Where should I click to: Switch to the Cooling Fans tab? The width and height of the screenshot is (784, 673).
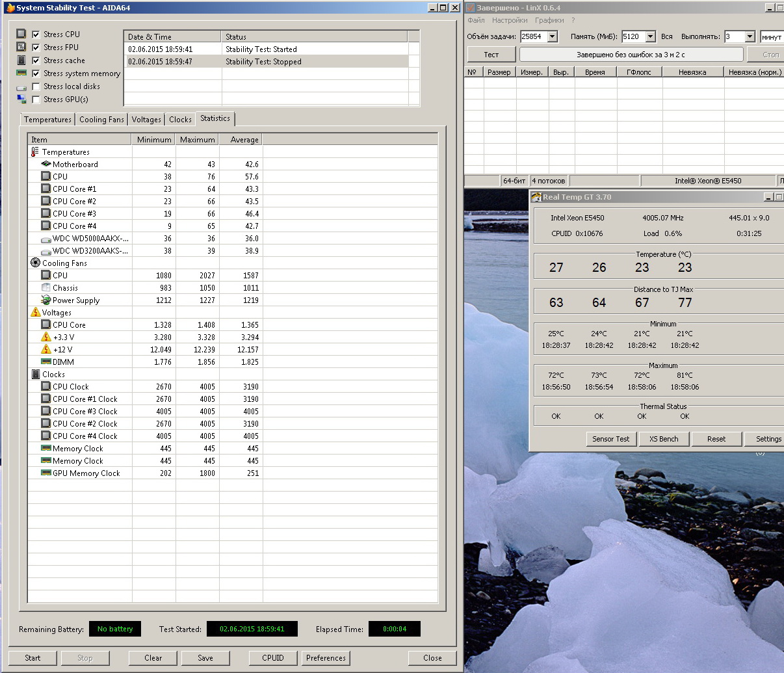(101, 120)
